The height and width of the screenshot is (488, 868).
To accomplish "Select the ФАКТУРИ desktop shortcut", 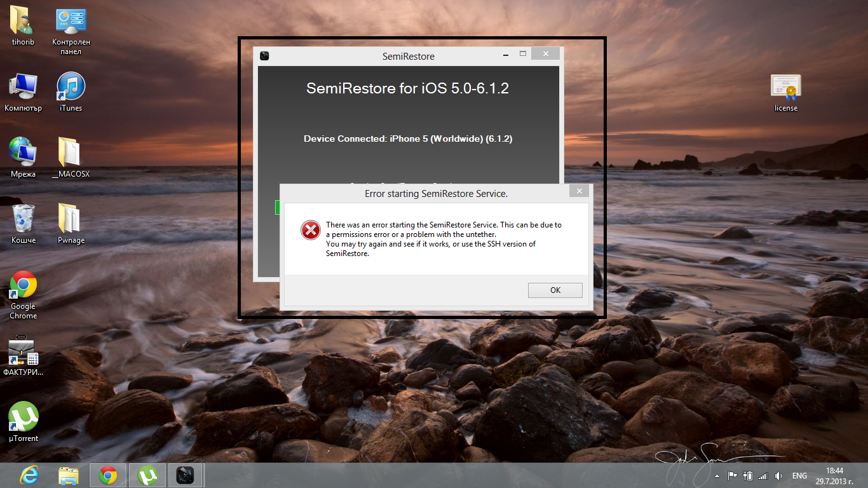I will (24, 355).
